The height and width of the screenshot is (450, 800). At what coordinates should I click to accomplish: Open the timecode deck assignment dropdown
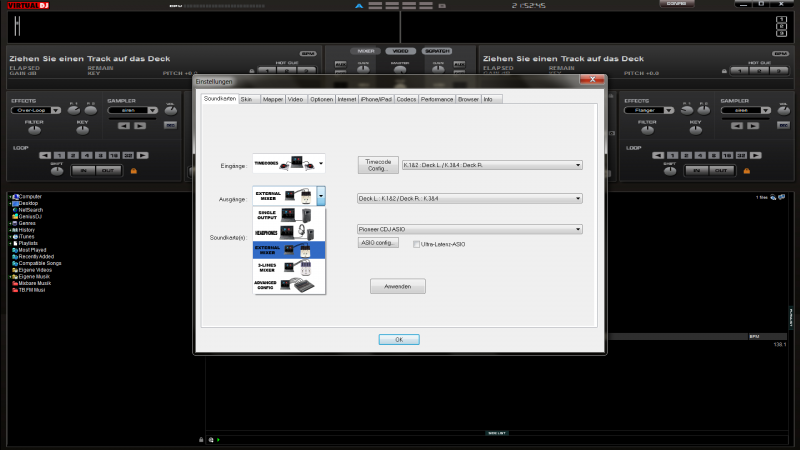[x=492, y=165]
